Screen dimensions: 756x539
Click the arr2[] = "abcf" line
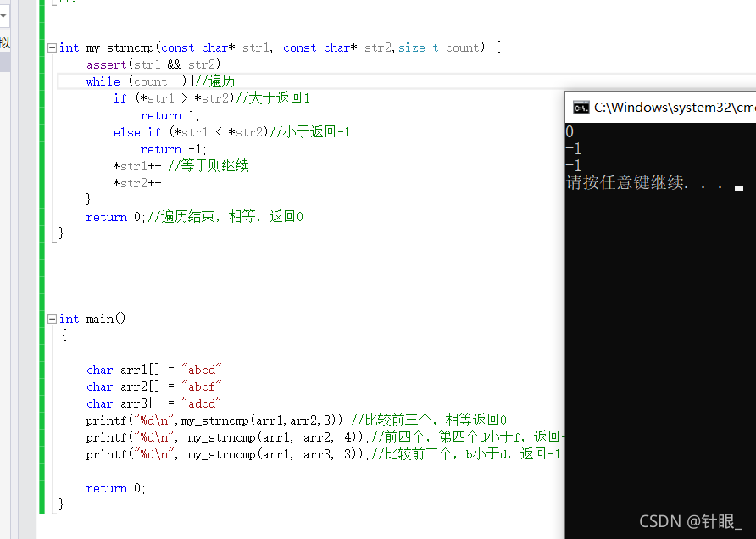(x=156, y=386)
